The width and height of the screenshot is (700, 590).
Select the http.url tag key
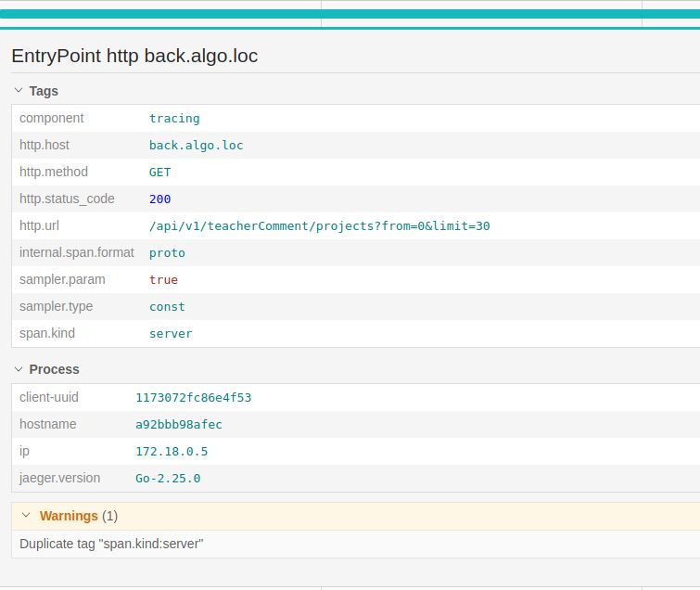pyautogui.click(x=39, y=225)
